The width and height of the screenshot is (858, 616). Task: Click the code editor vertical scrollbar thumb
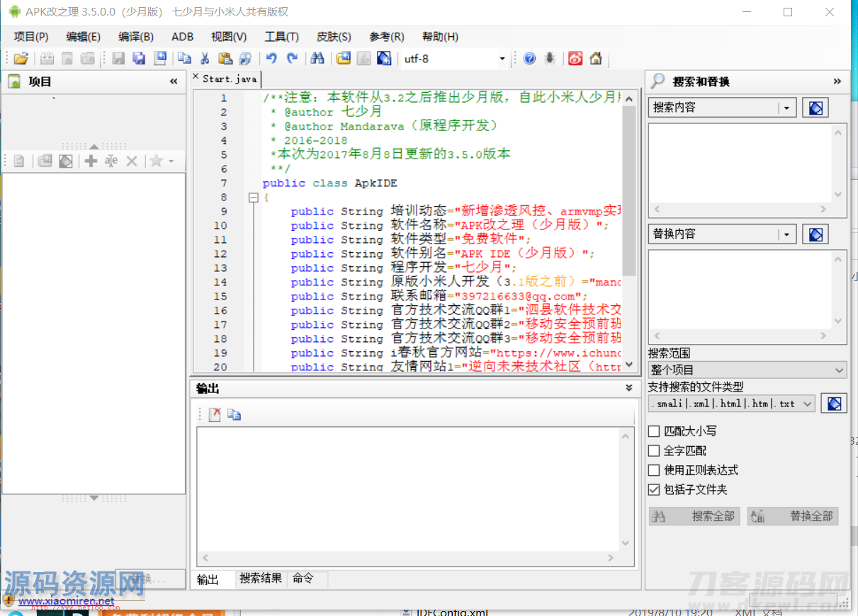click(x=628, y=190)
